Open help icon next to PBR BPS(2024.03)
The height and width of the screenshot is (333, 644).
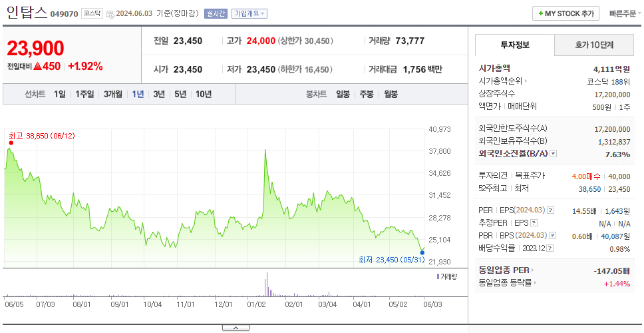[x=553, y=236]
